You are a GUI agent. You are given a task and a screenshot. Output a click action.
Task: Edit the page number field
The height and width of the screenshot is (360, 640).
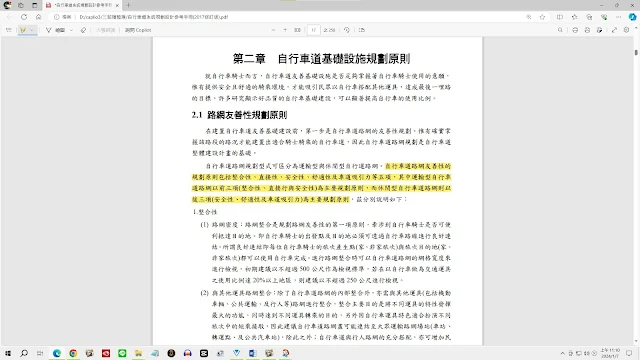point(313,30)
